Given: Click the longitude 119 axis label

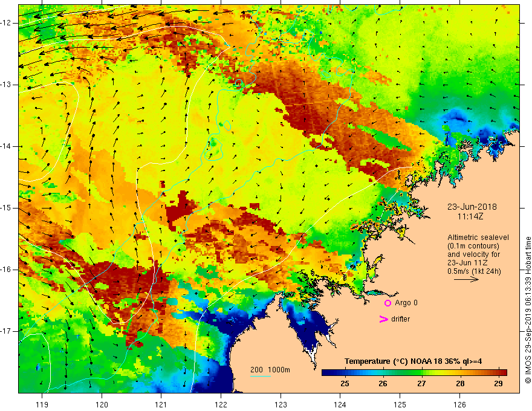Looking at the screenshot, I should pos(42,404).
